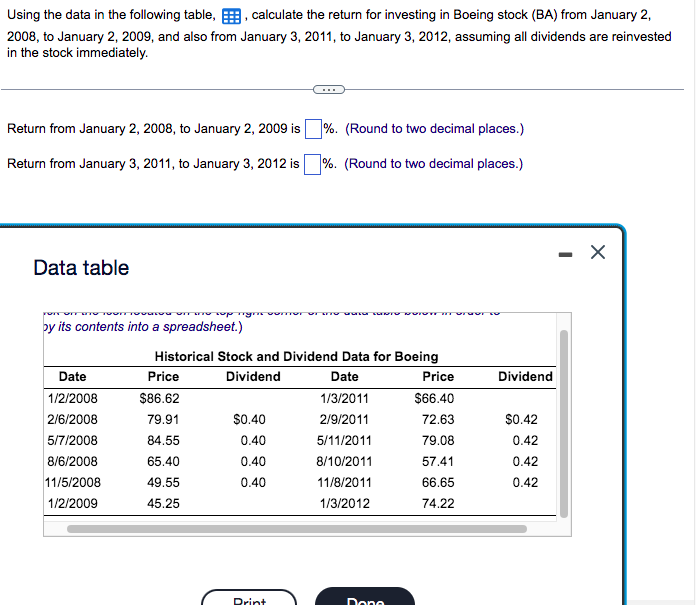The image size is (696, 605).
Task: Click the Historical Stock and Dividend Data title
Action: [297, 357]
